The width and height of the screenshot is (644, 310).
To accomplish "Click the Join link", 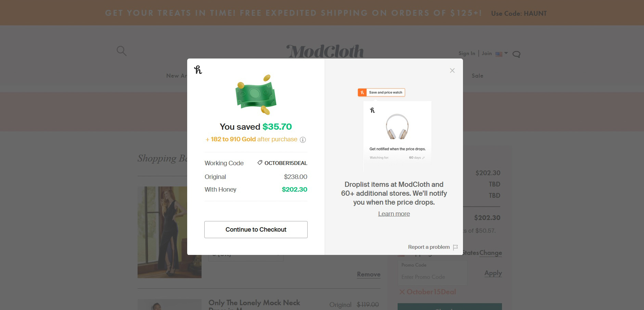I will point(487,53).
